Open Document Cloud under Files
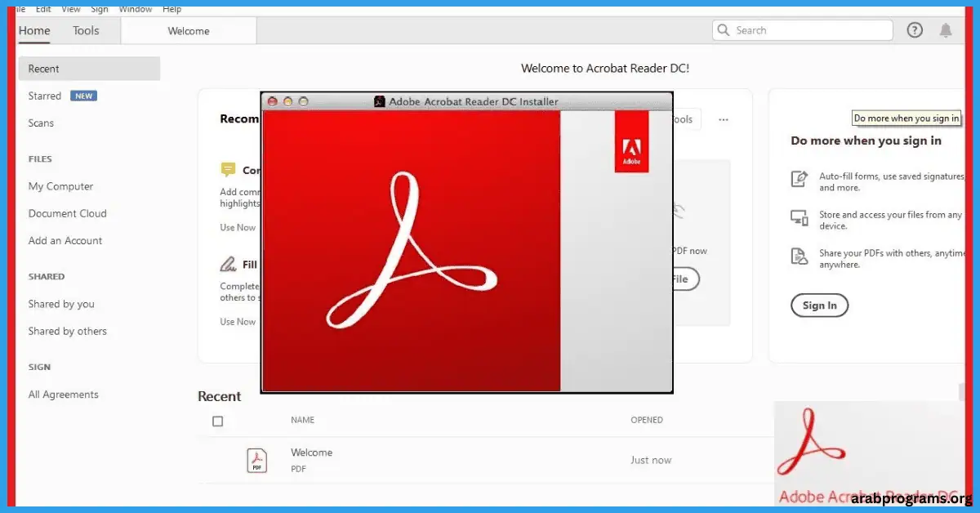The width and height of the screenshot is (980, 513). click(67, 213)
